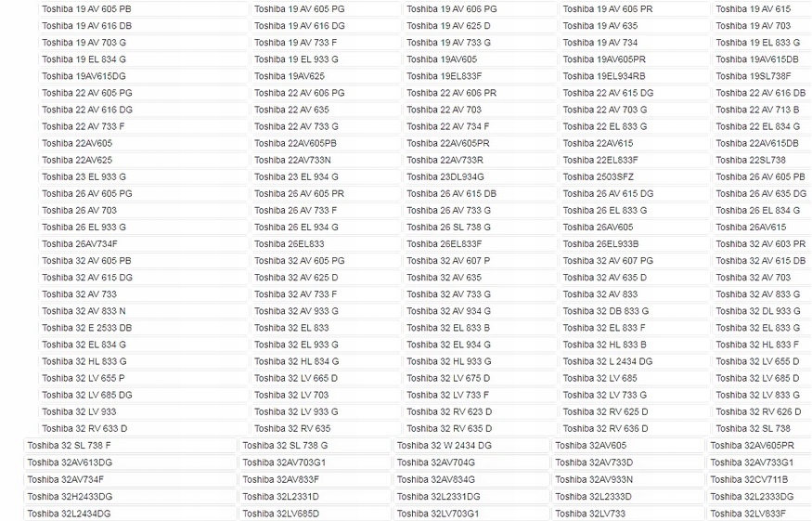Select Toshiba 32 LV 933
Image resolution: width=812 pixels, height=521 pixels.
pyautogui.click(x=79, y=411)
